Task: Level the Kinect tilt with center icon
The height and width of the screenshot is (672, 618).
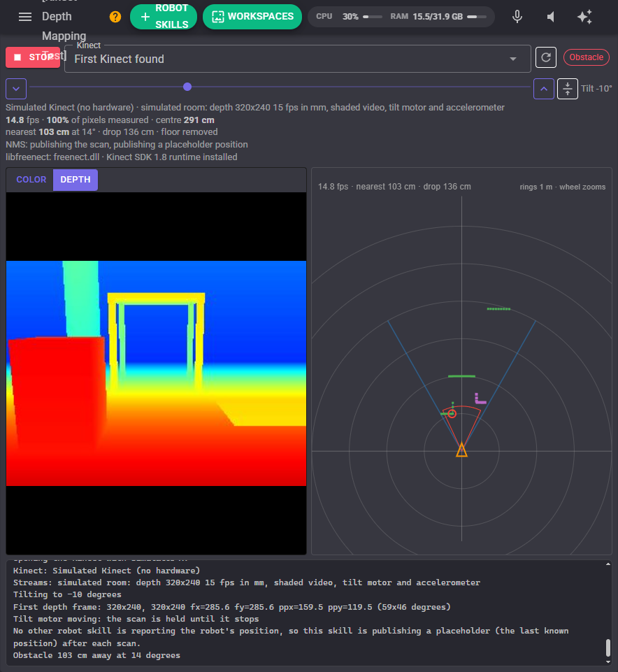Action: pyautogui.click(x=568, y=89)
